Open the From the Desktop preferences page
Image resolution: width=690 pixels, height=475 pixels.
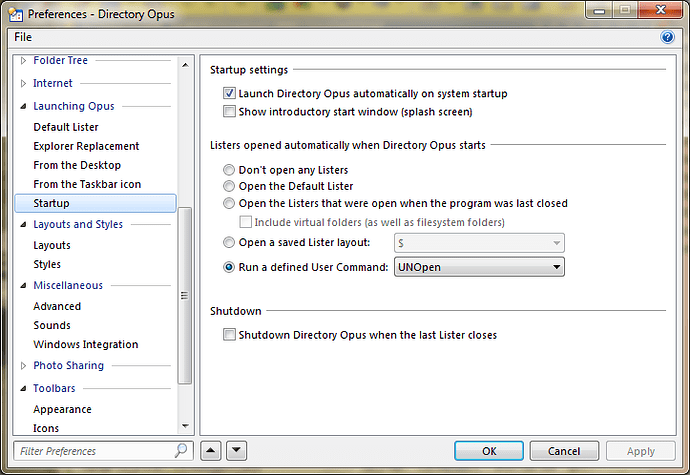[77, 165]
